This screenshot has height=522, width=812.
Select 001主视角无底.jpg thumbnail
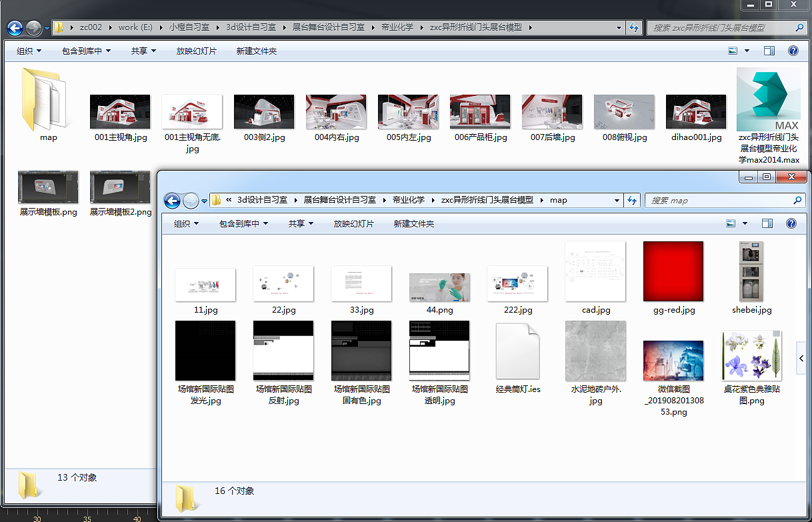192,111
